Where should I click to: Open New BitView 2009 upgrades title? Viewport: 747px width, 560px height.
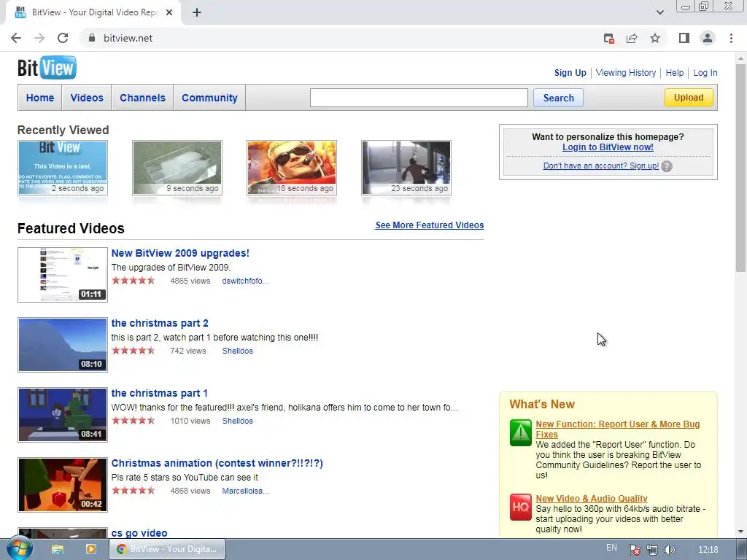click(x=180, y=253)
